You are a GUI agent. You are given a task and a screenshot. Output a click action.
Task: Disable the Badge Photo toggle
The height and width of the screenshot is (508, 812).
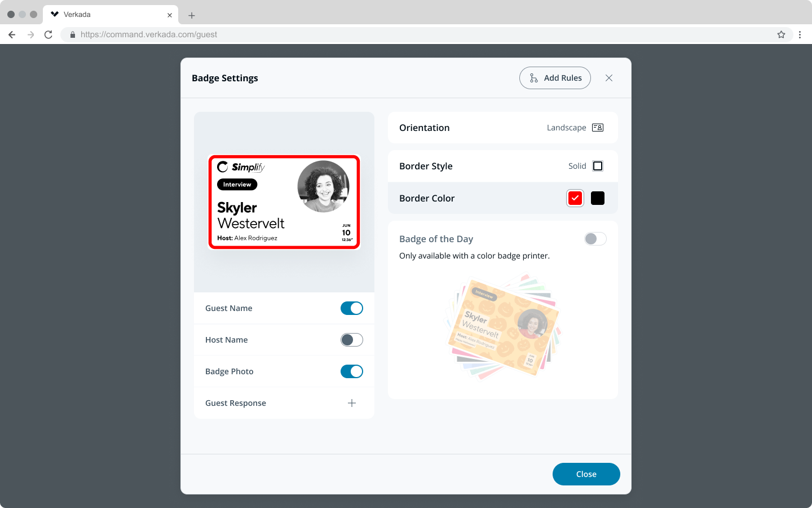(351, 371)
